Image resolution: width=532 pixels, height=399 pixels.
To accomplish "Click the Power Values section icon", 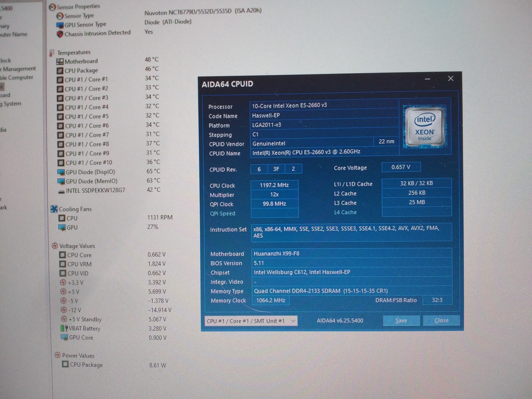I will [x=58, y=355].
